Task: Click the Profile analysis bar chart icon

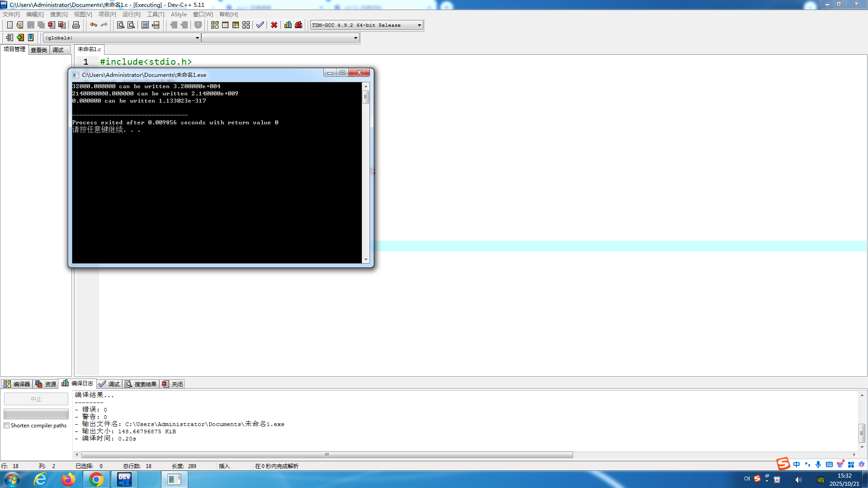Action: pos(288,25)
